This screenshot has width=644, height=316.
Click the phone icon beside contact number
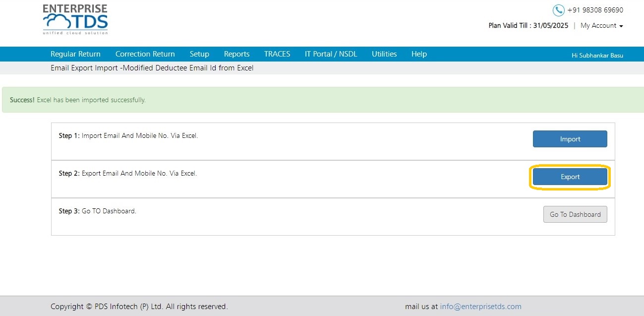[x=559, y=10]
